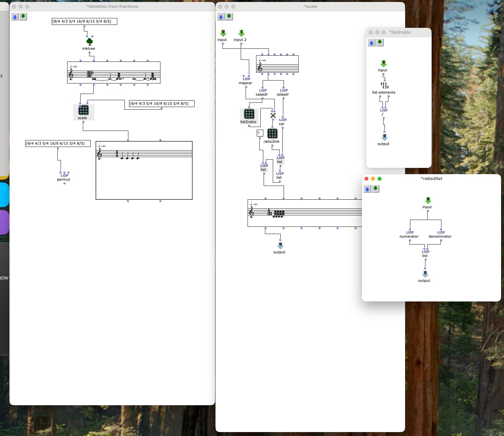
Task: Click the numerator LISP box
Action: click(x=410, y=234)
